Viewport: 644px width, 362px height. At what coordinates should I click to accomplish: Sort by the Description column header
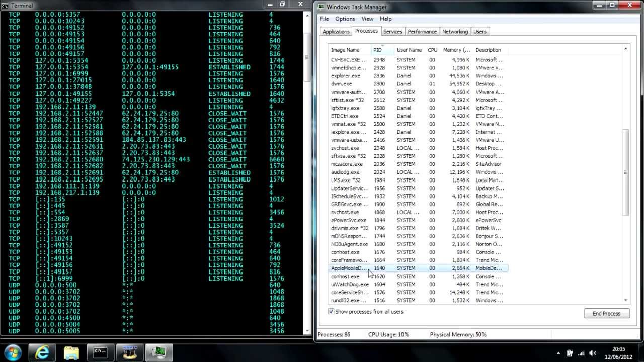tap(491, 50)
